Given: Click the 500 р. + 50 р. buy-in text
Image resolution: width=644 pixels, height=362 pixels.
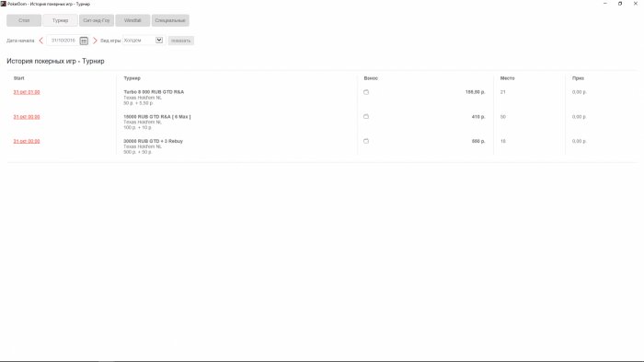Looking at the screenshot, I should [x=138, y=152].
